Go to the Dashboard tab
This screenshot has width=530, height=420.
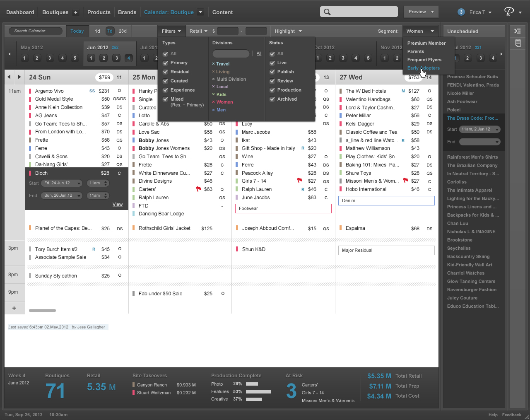point(20,12)
